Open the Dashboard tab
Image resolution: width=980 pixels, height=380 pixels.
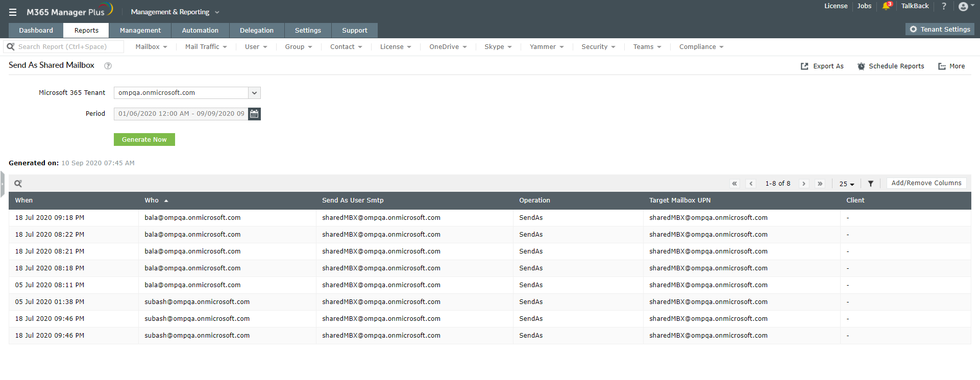(x=36, y=31)
